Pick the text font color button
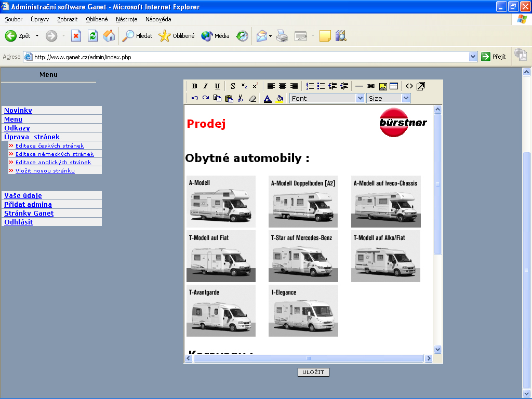Image resolution: width=532 pixels, height=399 pixels. (x=268, y=98)
